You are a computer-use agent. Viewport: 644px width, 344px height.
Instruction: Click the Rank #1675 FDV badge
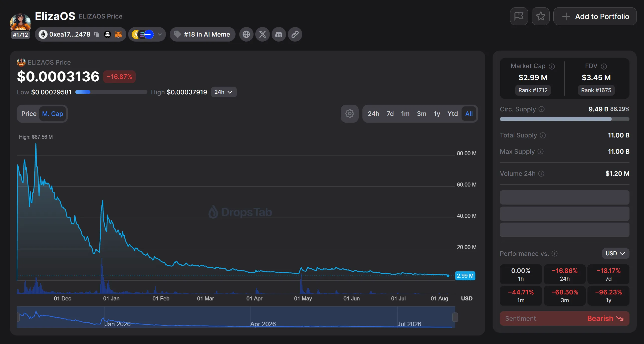596,90
